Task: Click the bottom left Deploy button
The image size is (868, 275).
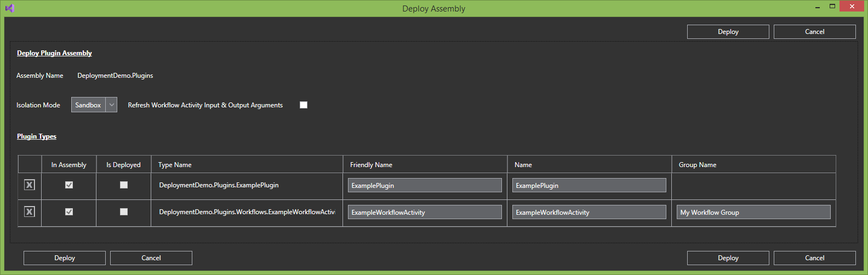Action: tap(65, 258)
